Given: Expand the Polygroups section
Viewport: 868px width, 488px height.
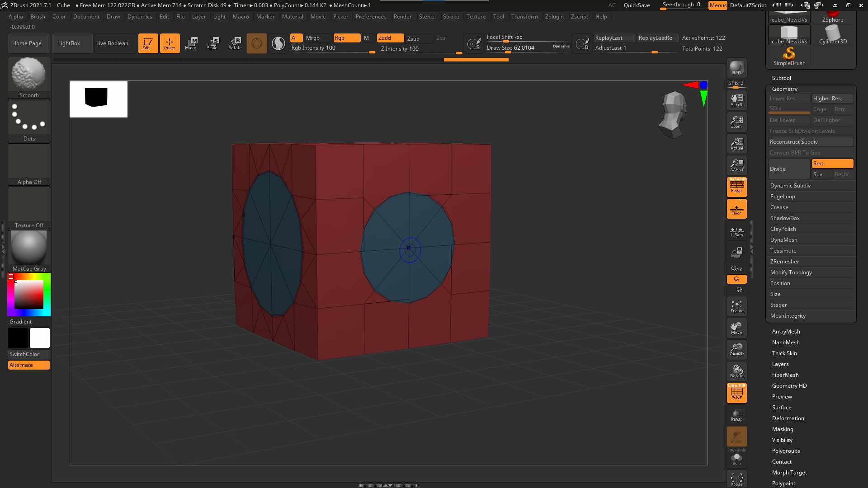Looking at the screenshot, I should 786,451.
